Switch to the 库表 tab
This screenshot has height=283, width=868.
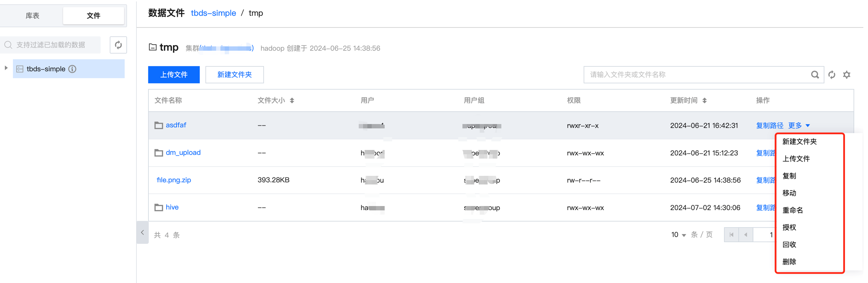coord(32,15)
